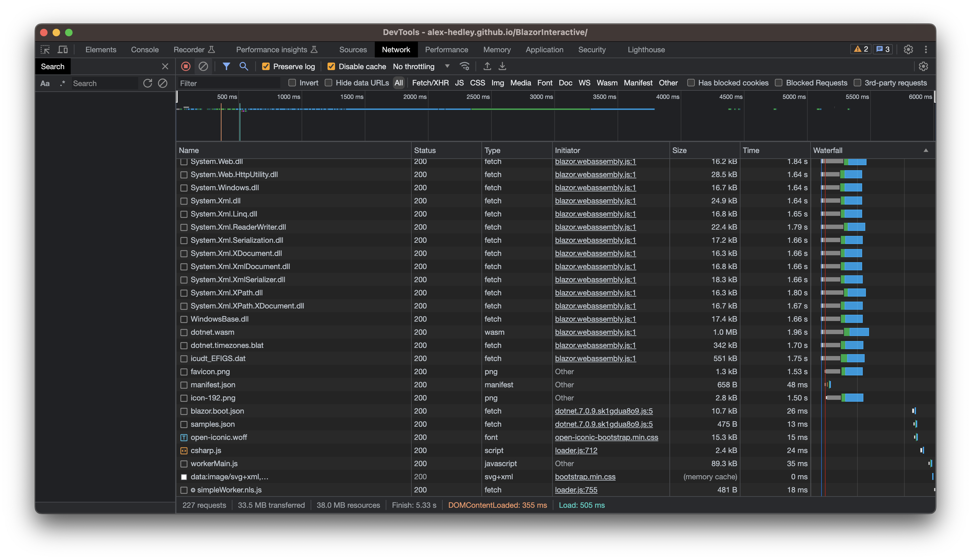Toggle match case Aa in search

click(x=45, y=83)
